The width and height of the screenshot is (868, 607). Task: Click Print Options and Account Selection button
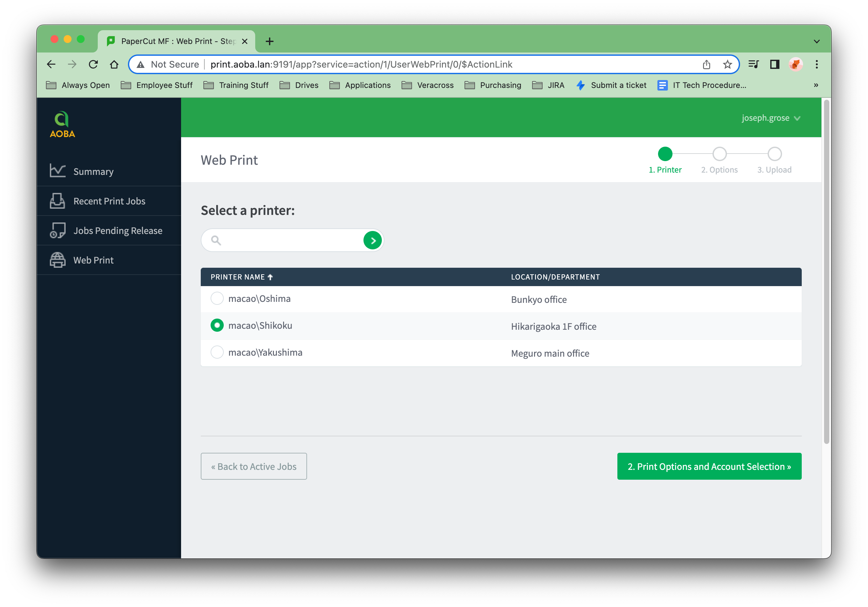click(x=709, y=466)
